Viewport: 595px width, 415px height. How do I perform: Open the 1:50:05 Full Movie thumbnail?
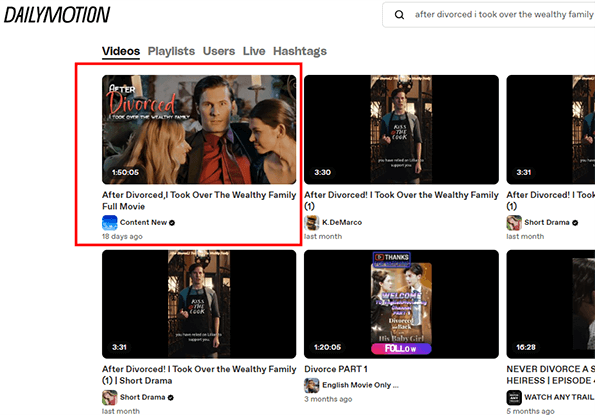click(x=199, y=130)
